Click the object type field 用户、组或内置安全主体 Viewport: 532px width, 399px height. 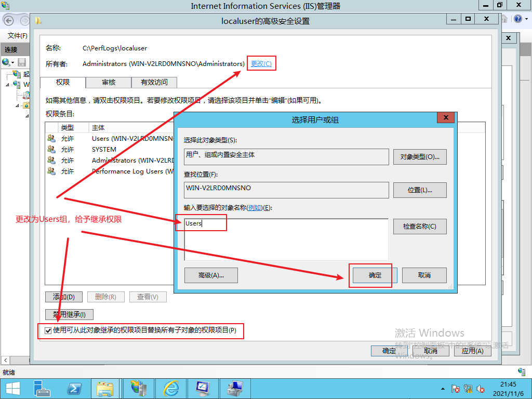click(x=286, y=157)
